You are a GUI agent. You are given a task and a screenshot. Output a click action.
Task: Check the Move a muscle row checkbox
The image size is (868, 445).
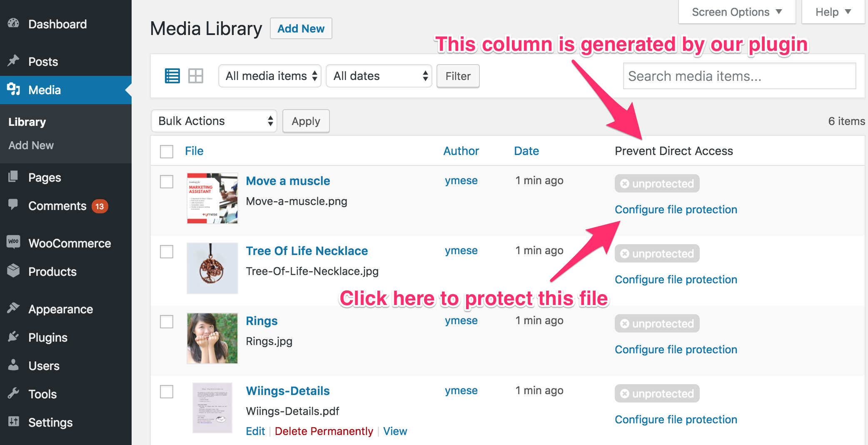point(167,181)
